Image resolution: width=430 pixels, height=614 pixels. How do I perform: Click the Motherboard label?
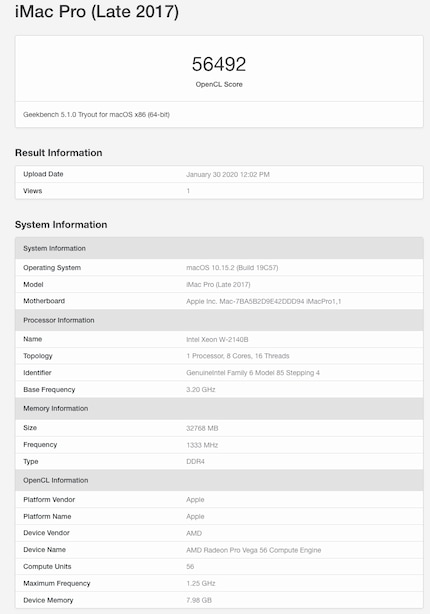44,301
